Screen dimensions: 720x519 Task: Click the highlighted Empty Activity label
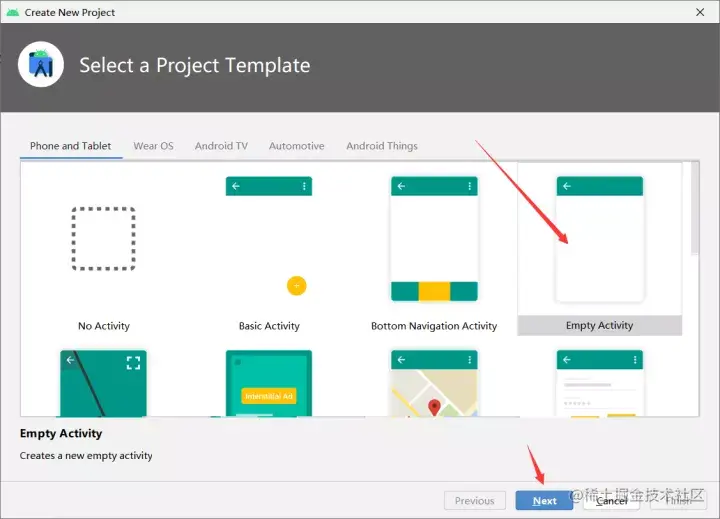pyautogui.click(x=600, y=326)
